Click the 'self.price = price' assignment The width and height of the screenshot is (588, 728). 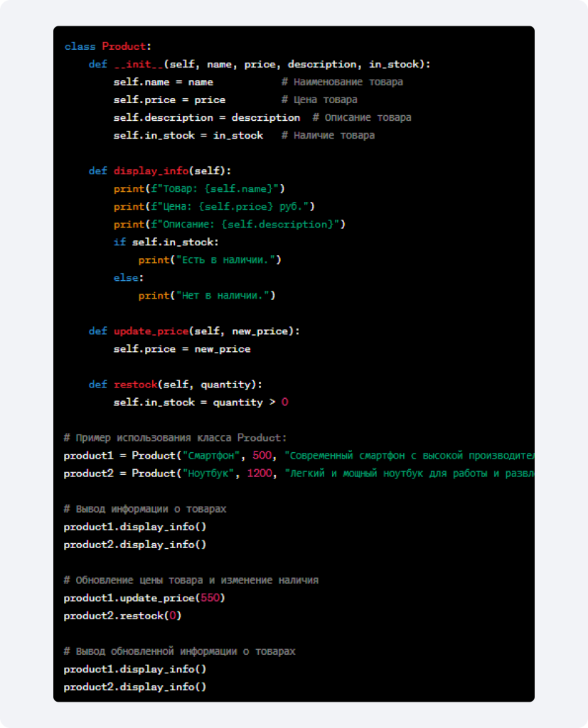click(x=169, y=100)
